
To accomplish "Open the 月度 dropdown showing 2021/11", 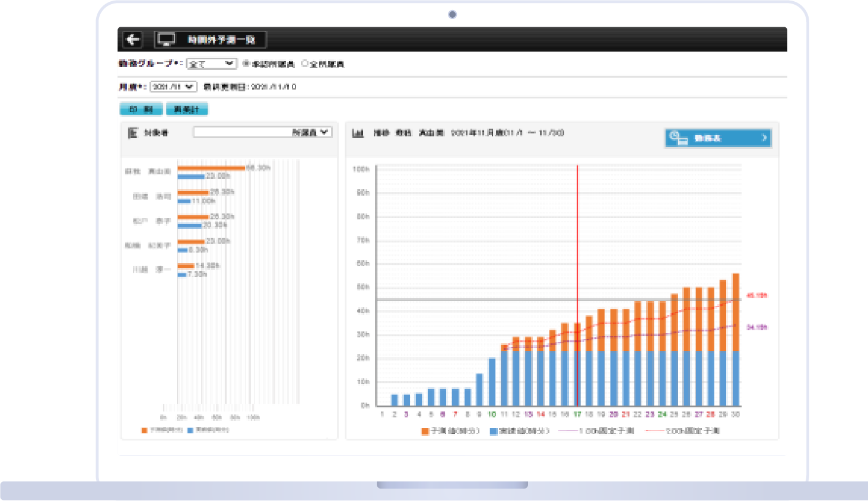I will click(173, 87).
